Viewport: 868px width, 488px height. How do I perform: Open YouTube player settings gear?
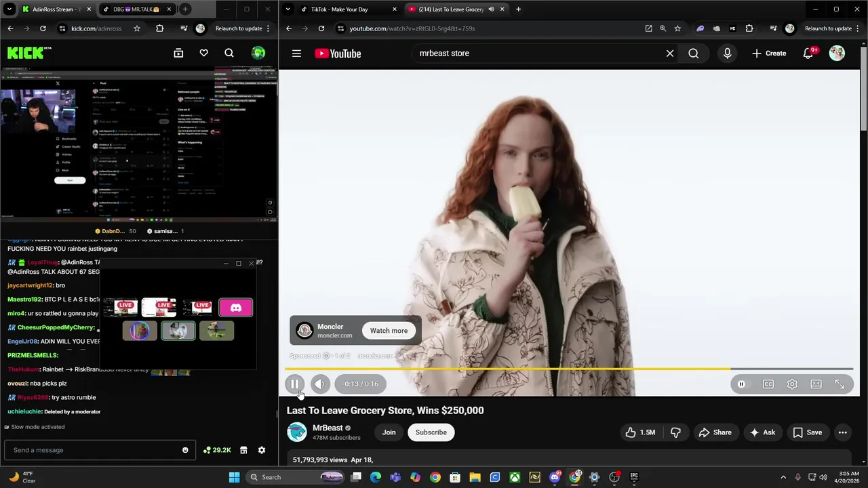click(x=792, y=384)
